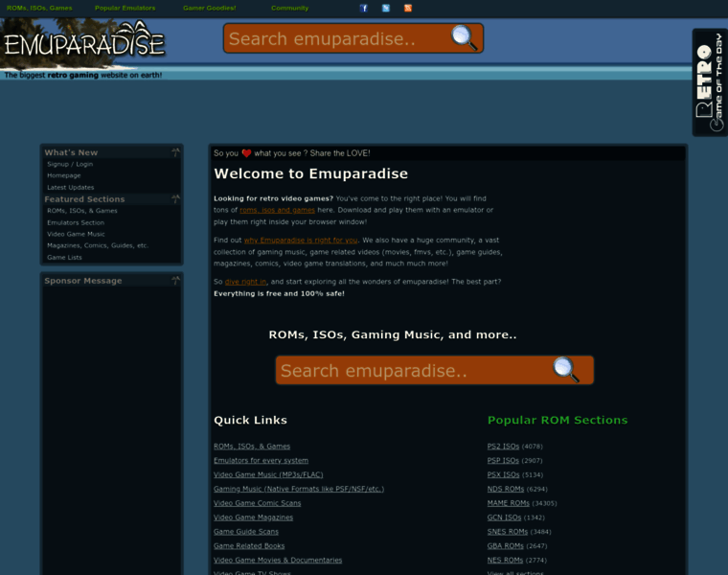This screenshot has height=575, width=728.
Task: Open NDS ROMs section
Action: [x=506, y=489]
